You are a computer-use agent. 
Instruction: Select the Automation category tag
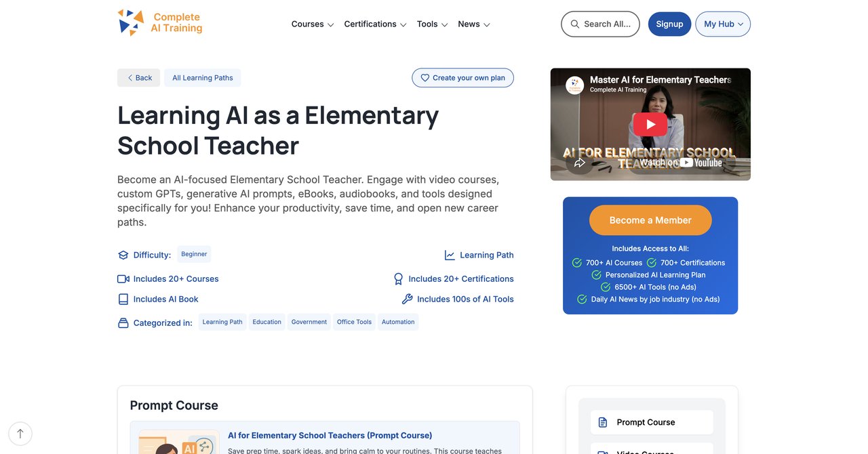pos(398,322)
